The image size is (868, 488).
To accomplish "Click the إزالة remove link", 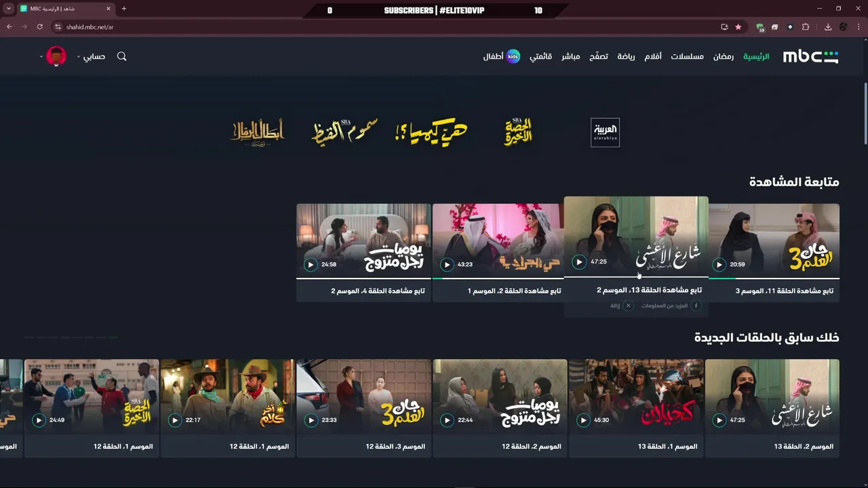I will (615, 306).
